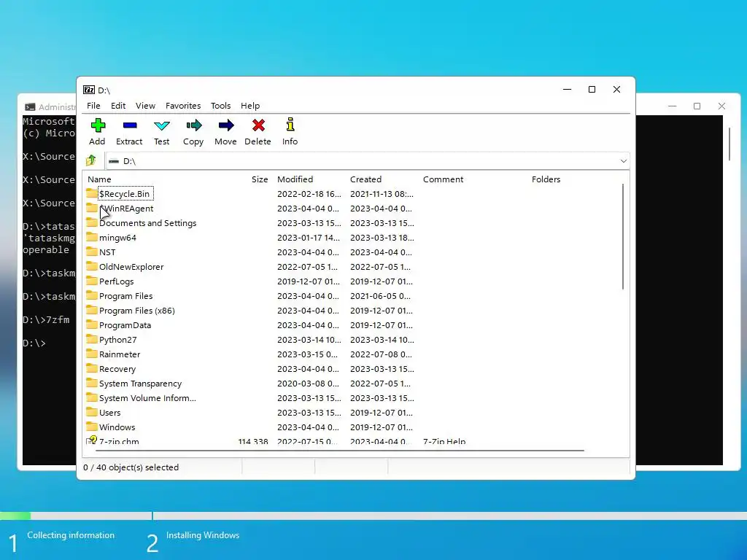Image resolution: width=747 pixels, height=560 pixels.
Task: Open the Favorites menu
Action: pos(183,106)
